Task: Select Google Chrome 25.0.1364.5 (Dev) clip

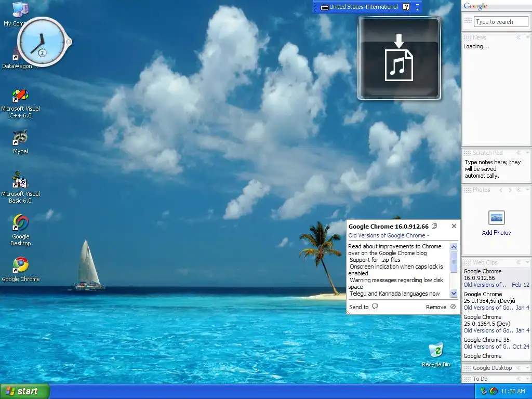Action: 496,324
